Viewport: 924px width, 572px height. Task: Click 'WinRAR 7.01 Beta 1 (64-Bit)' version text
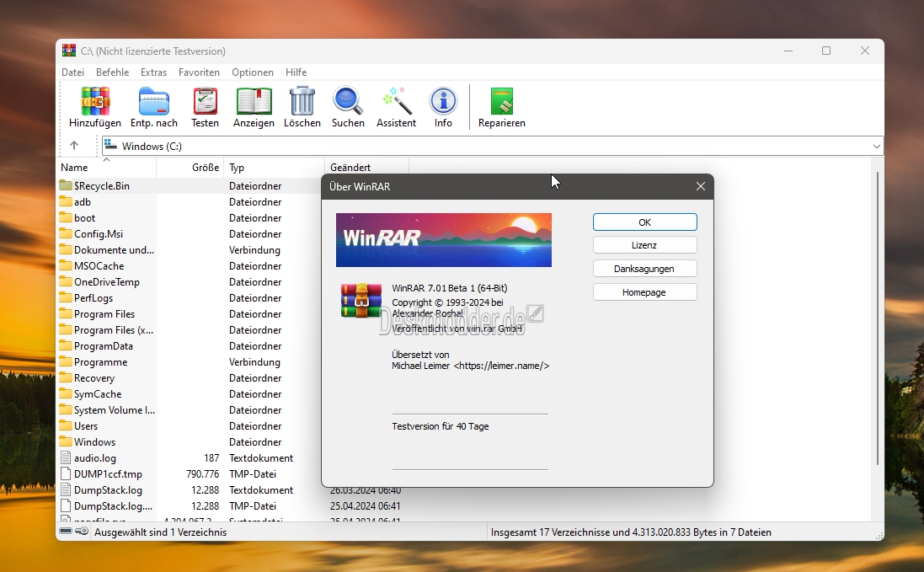tap(450, 288)
